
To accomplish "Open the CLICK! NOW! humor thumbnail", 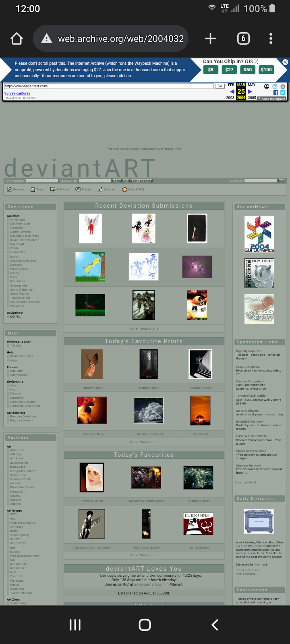I will 199,524.
